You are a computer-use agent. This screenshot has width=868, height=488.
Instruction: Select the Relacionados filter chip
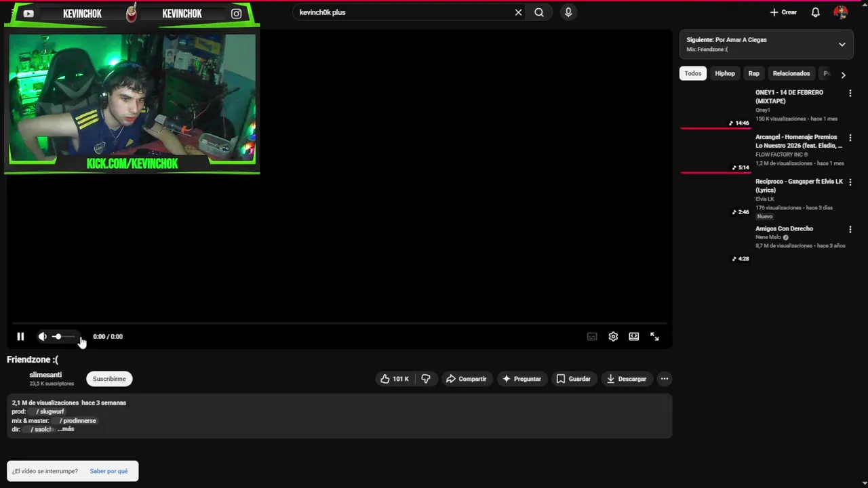791,73
